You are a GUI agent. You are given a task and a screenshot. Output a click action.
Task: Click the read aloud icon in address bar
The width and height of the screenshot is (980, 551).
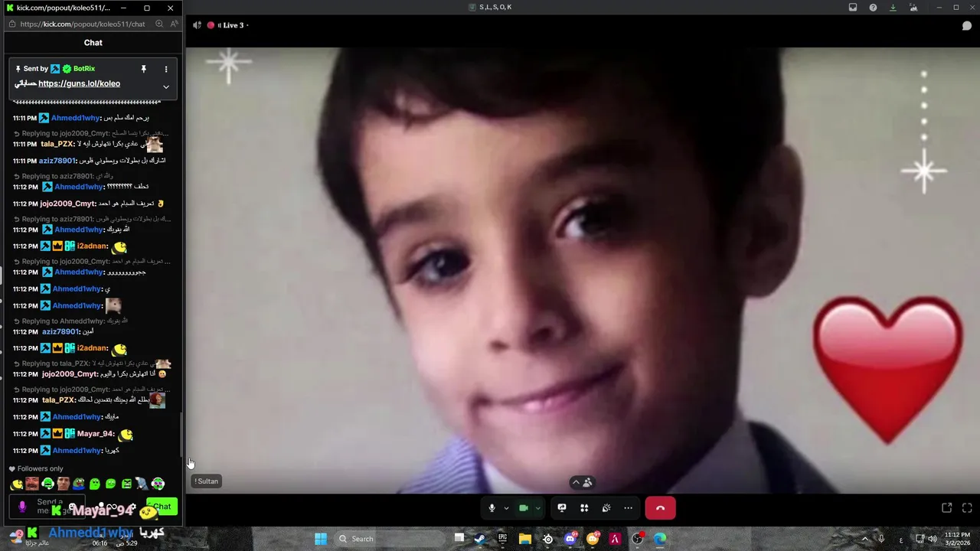[174, 24]
